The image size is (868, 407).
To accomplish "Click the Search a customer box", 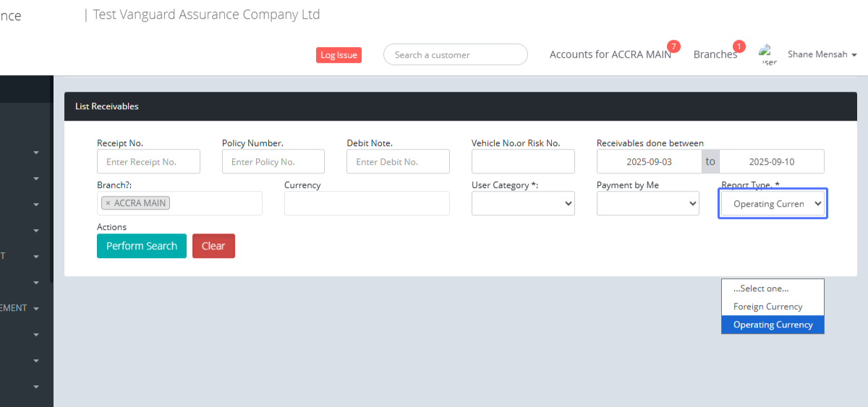I will [x=455, y=55].
